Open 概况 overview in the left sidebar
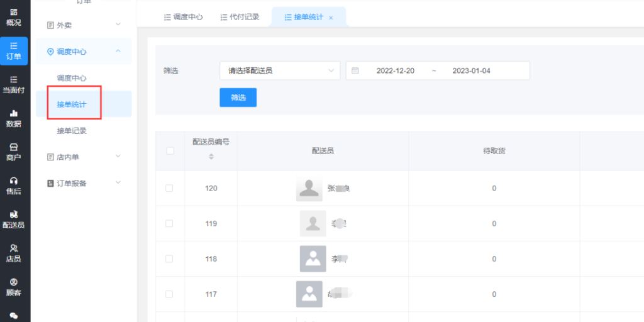The height and width of the screenshot is (322, 644). click(14, 17)
